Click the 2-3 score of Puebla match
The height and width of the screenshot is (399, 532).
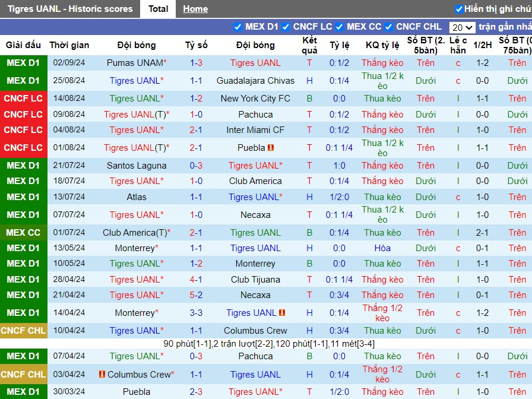(x=196, y=392)
